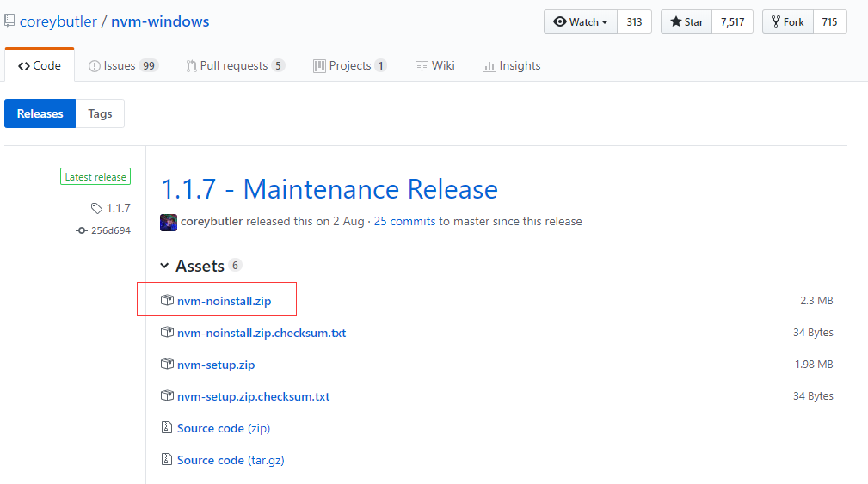The width and height of the screenshot is (868, 484).
Task: Click coreybutler's avatar image
Action: [169, 222]
